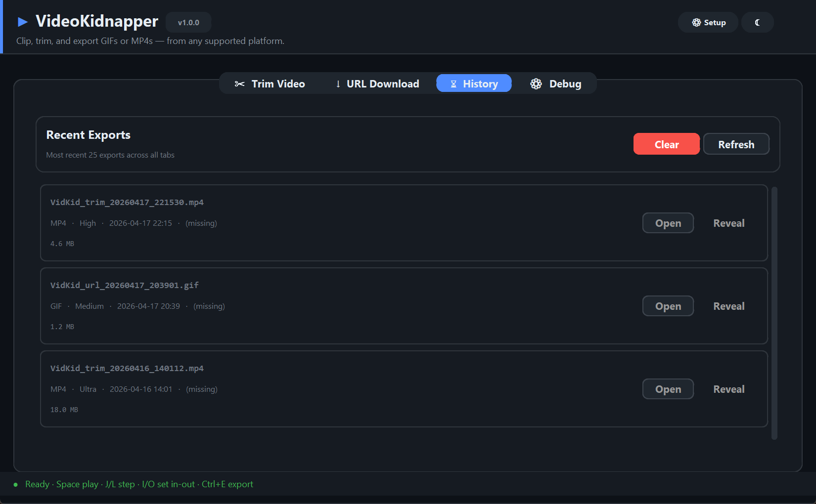This screenshot has width=816, height=504.
Task: Open VidKid_trim_20260417_221530.mp4 export
Action: [668, 223]
